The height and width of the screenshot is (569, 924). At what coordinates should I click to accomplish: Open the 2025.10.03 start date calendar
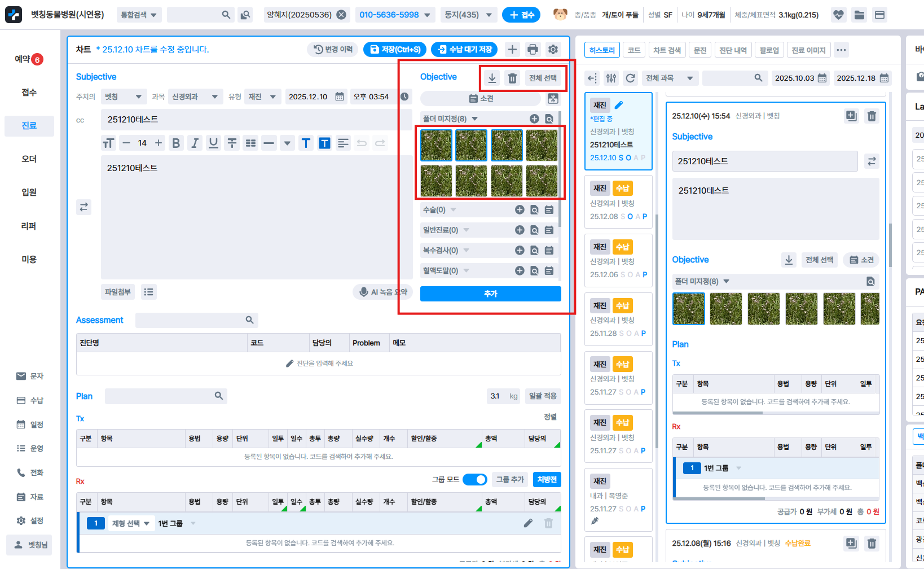click(x=822, y=78)
